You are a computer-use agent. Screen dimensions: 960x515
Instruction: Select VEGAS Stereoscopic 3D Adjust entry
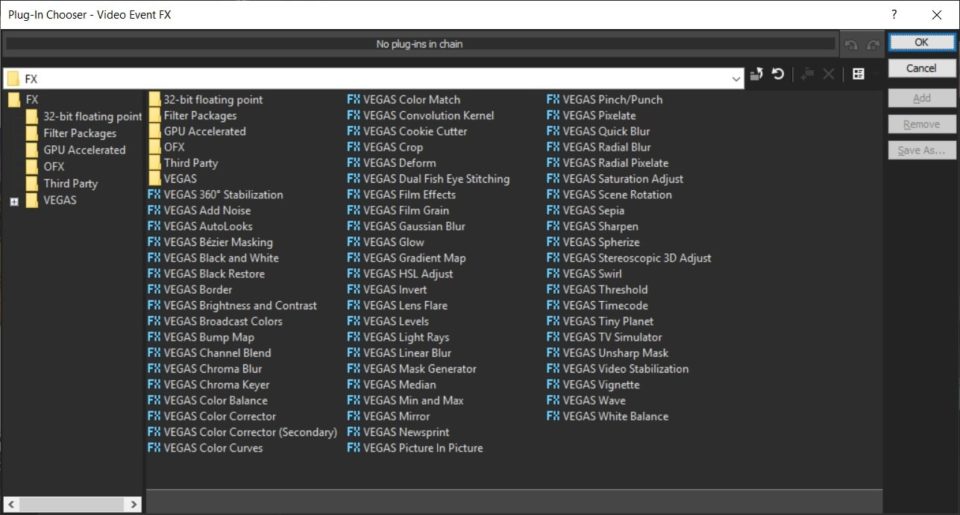(x=629, y=258)
